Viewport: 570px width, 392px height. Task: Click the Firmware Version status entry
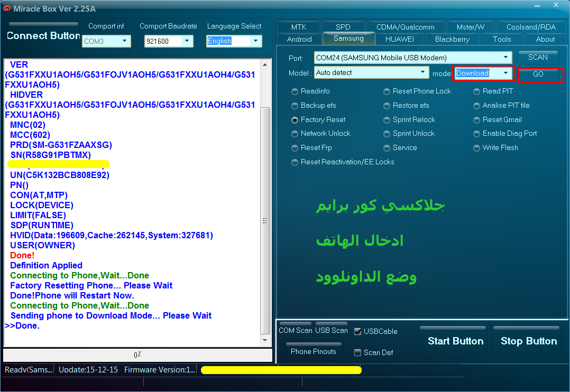point(160,370)
